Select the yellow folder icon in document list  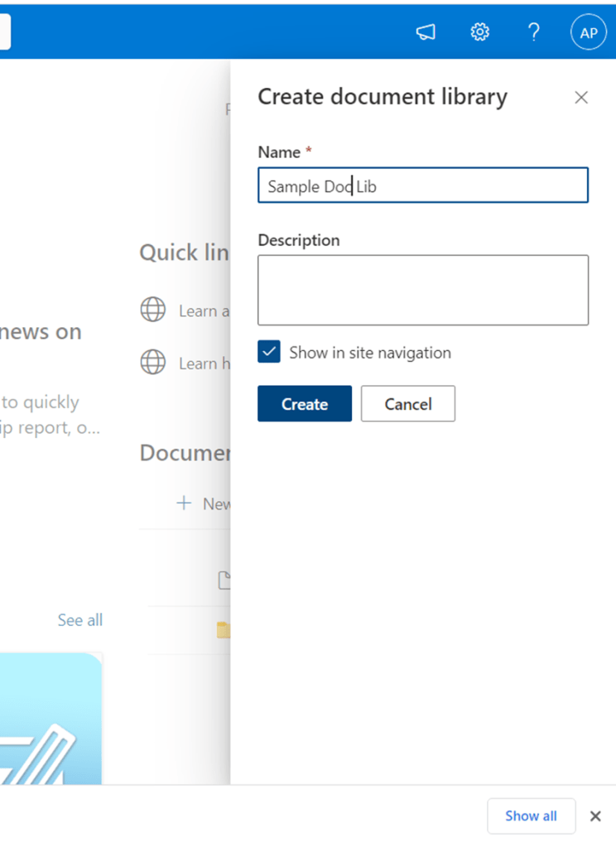(x=223, y=631)
